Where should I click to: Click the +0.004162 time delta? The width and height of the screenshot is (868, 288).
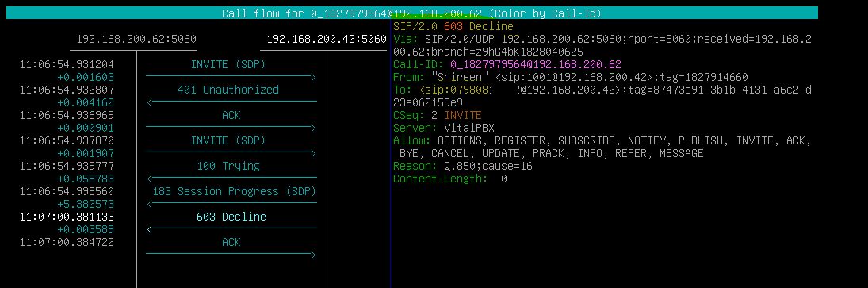coord(86,102)
